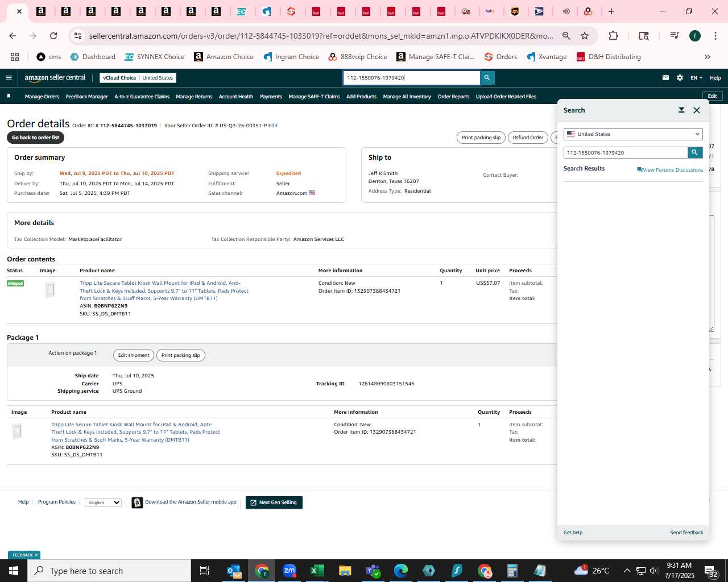Click the header Help link
The height and width of the screenshot is (582, 728).
[x=715, y=78]
